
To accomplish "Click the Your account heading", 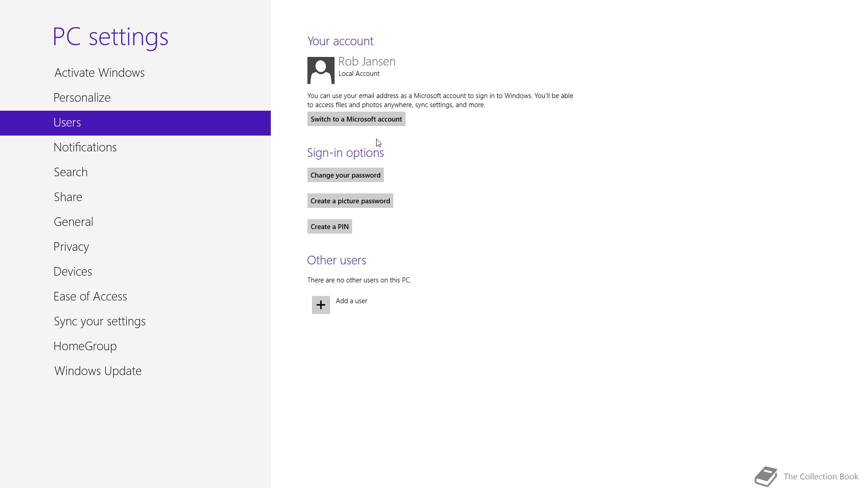I will [340, 41].
